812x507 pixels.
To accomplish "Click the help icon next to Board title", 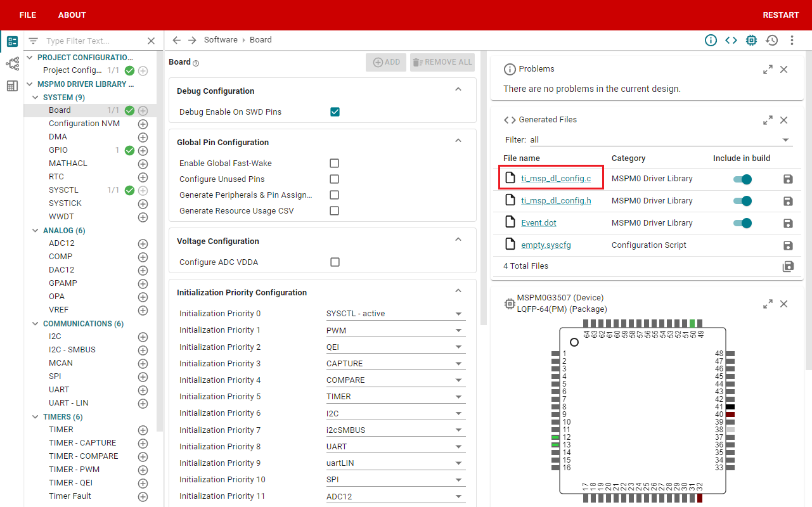I will tap(196, 63).
